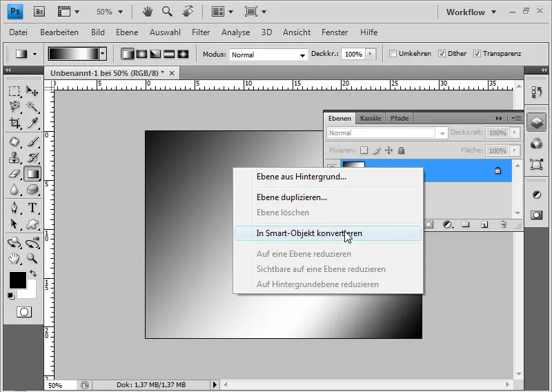This screenshot has width=552, height=392.
Task: Select the Rectangular Marquee tool
Action: point(14,92)
